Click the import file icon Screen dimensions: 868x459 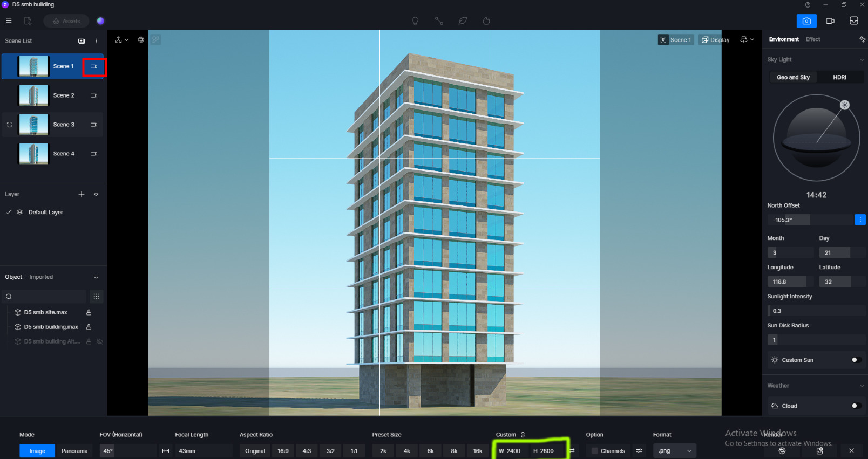pyautogui.click(x=28, y=21)
